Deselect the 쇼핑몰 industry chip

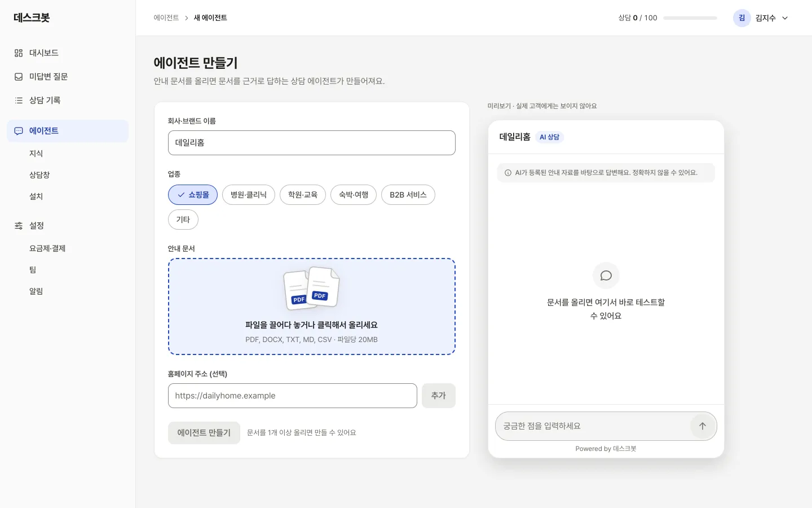(193, 195)
